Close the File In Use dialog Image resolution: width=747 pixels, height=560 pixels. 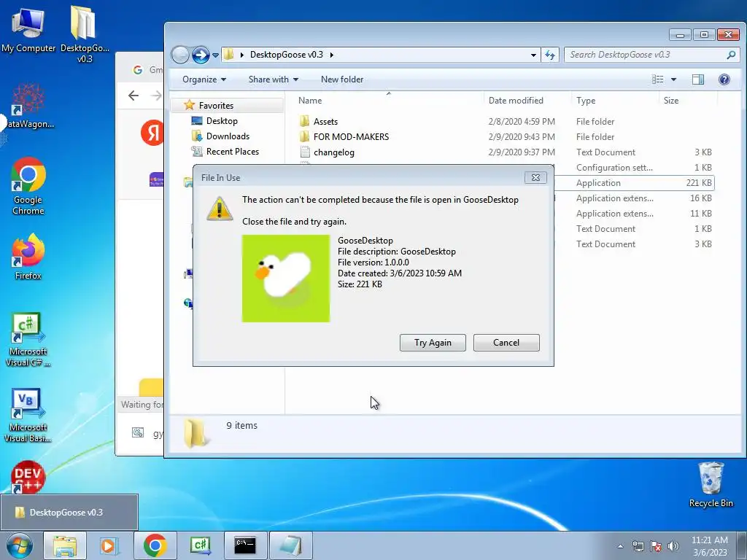[x=535, y=178]
